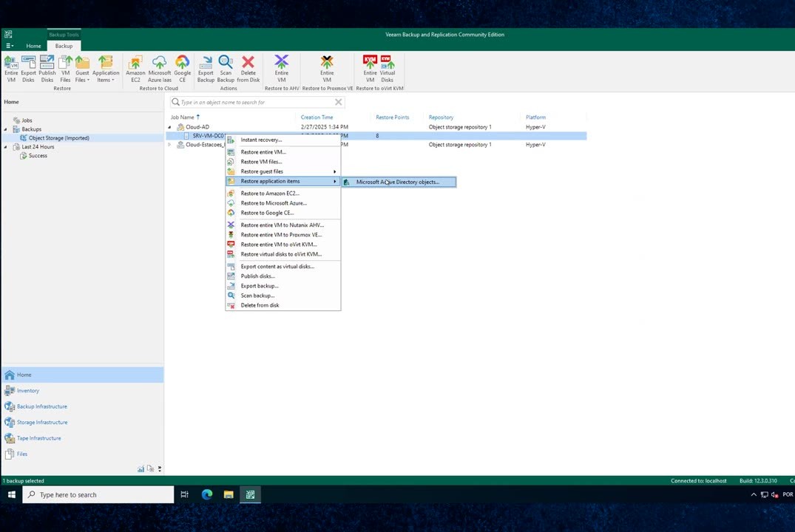This screenshot has width=795, height=532.
Task: Click Entire VM Restore to AHV icon
Action: (282, 69)
